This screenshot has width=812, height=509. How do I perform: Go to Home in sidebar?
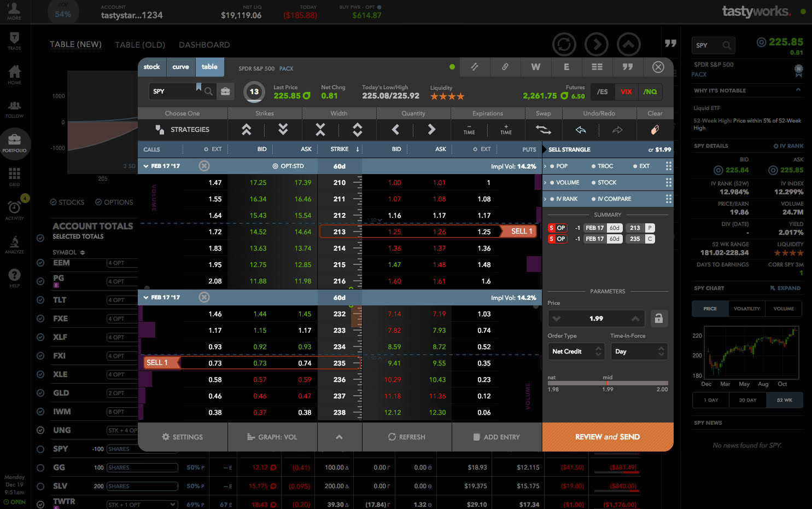click(14, 74)
